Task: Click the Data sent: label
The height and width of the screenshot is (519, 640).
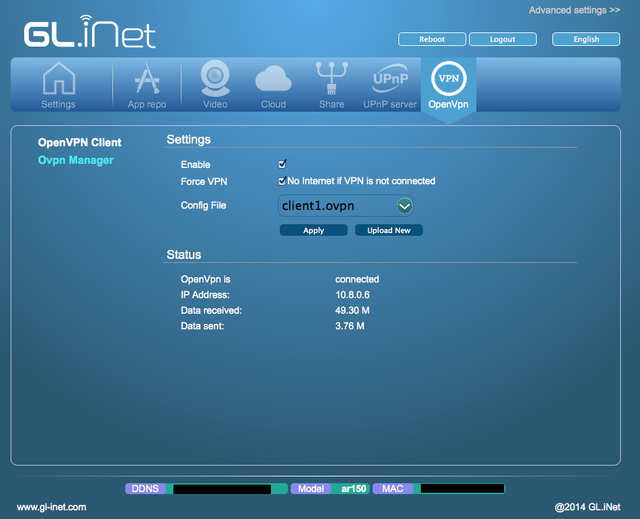Action: [202, 326]
